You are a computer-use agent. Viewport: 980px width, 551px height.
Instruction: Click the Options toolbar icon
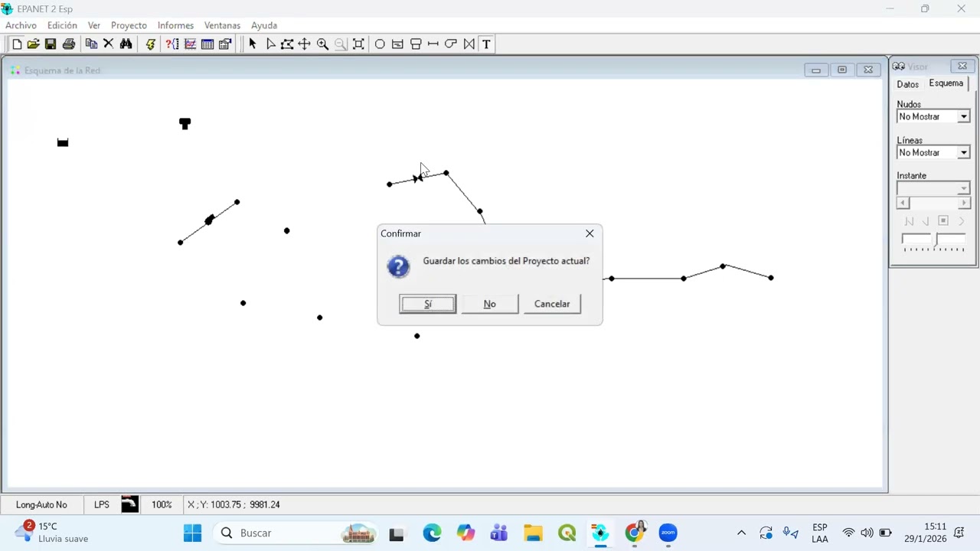pos(225,44)
